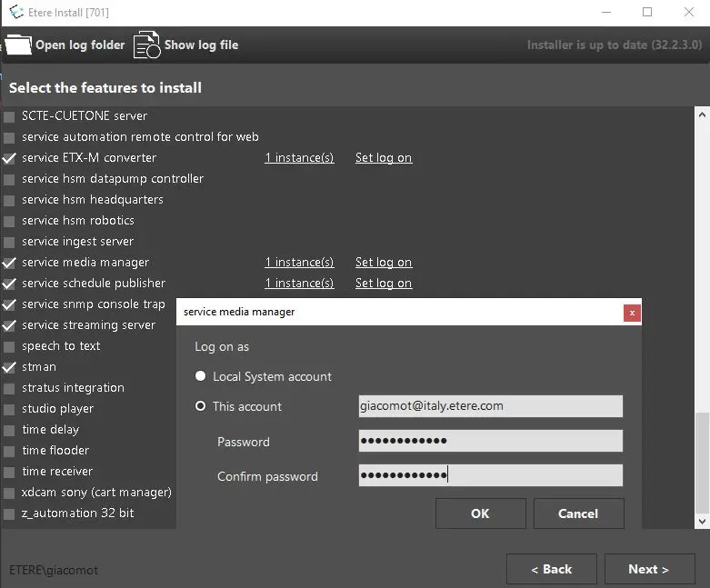
Task: Select the Local System account option
Action: point(201,376)
